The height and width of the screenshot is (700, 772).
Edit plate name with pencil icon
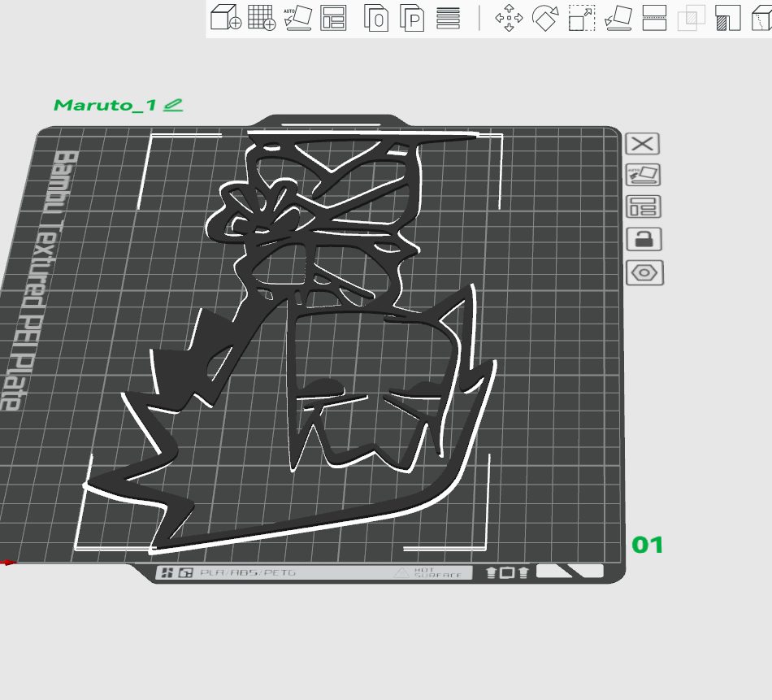point(173,105)
